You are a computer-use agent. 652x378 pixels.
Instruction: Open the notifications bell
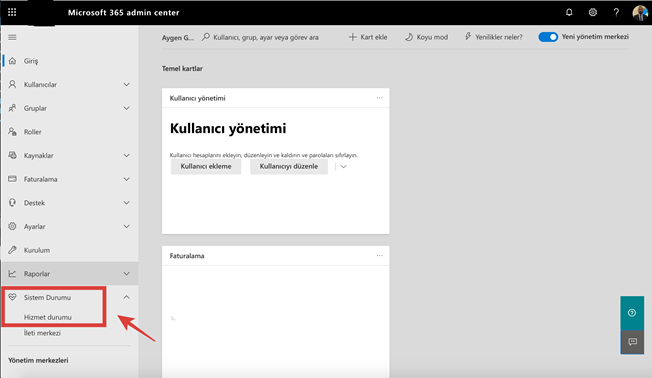(569, 12)
